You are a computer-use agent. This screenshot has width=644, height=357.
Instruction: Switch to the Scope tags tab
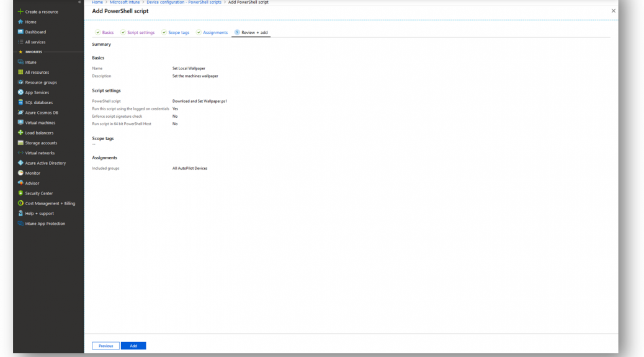(x=176, y=32)
